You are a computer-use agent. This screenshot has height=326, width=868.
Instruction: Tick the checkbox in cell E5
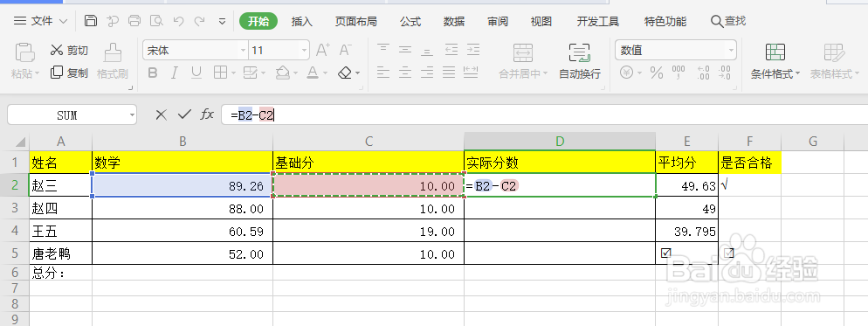[x=666, y=253]
